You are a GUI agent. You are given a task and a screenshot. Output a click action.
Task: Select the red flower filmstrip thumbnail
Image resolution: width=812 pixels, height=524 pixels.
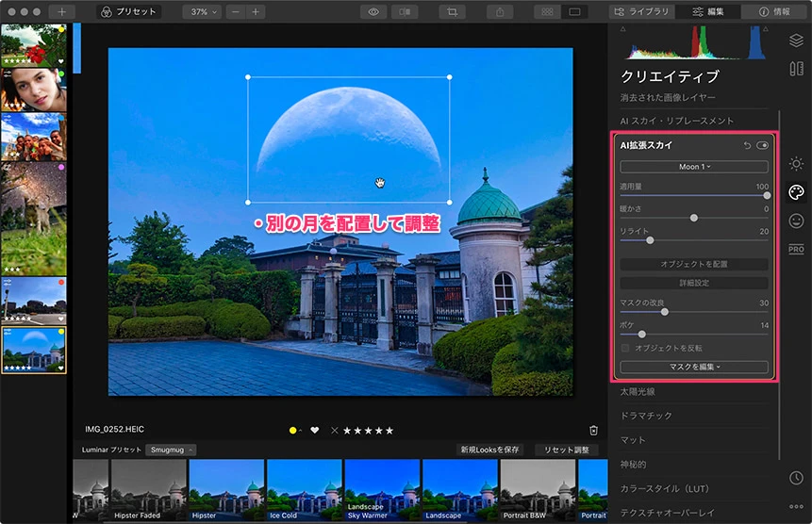[34, 45]
